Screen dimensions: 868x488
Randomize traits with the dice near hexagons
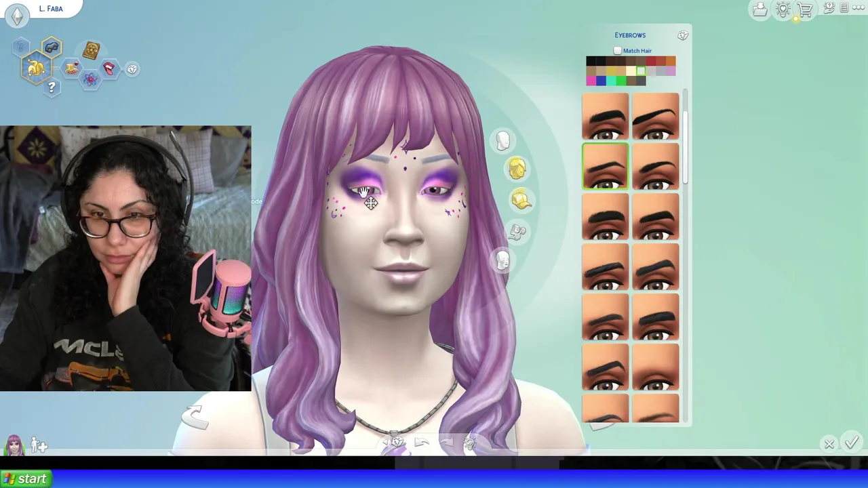pos(132,69)
